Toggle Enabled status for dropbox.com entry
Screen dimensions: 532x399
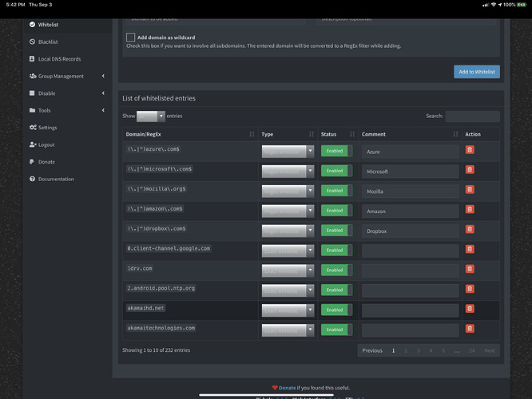[336, 230]
